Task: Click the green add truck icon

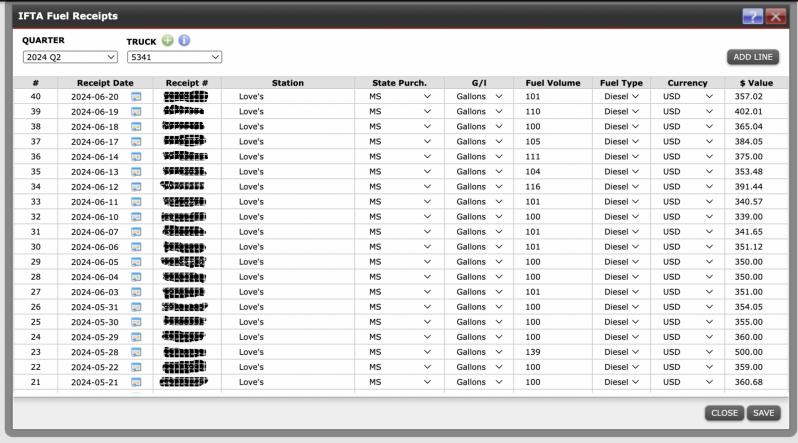Action: (167, 40)
